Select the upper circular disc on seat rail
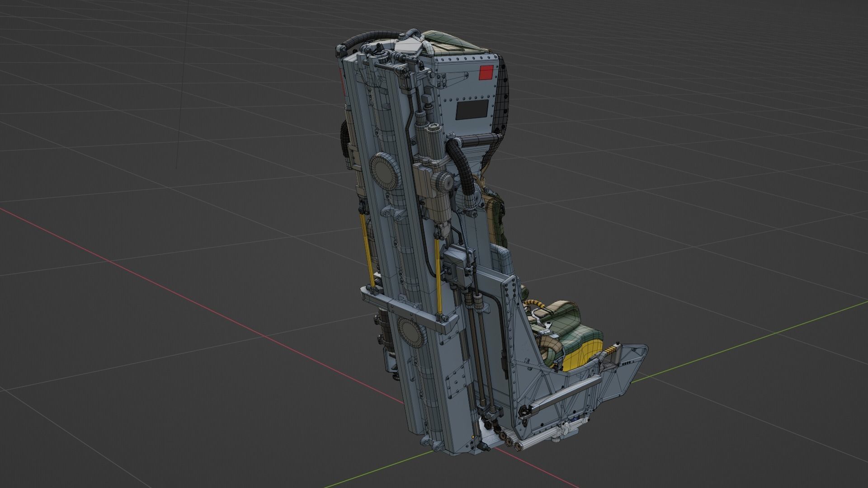868x488 pixels. pos(385,171)
